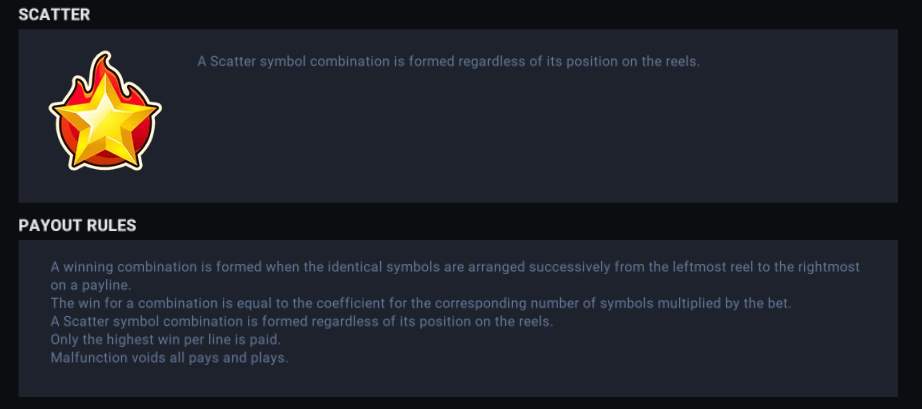The width and height of the screenshot is (922, 409).
Task: Click the PAYOUT RULES section heading
Action: pyautogui.click(x=77, y=225)
